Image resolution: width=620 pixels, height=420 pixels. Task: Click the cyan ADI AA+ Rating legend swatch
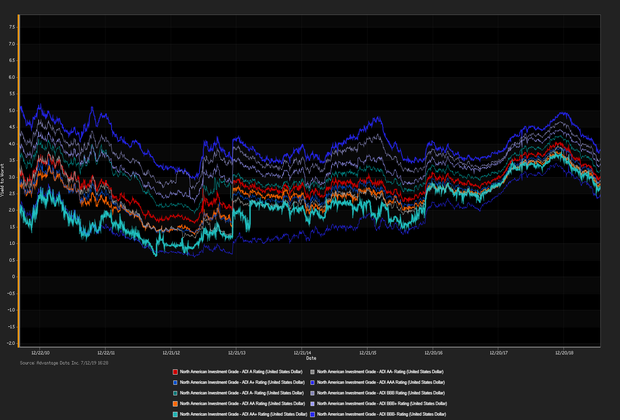coord(175,414)
